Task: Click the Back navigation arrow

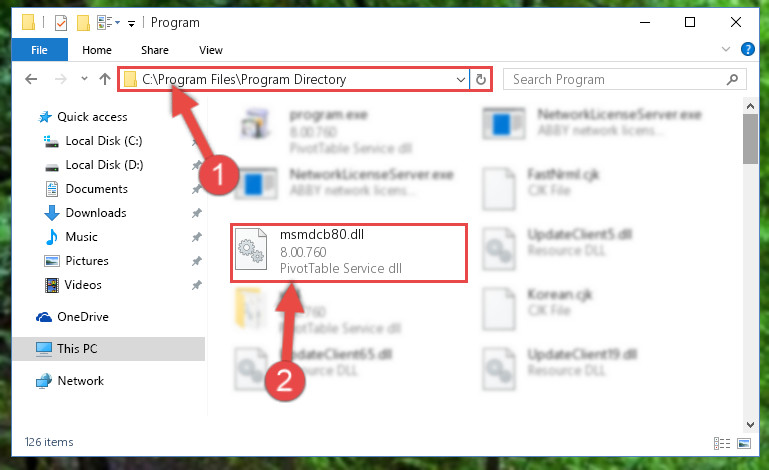Action: click(31, 79)
